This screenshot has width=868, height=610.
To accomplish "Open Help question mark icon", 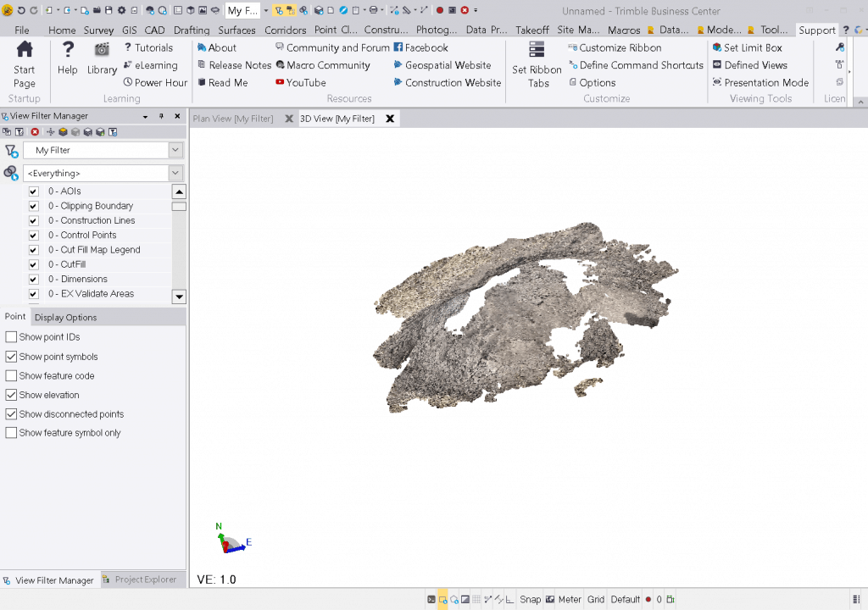I will (68, 50).
